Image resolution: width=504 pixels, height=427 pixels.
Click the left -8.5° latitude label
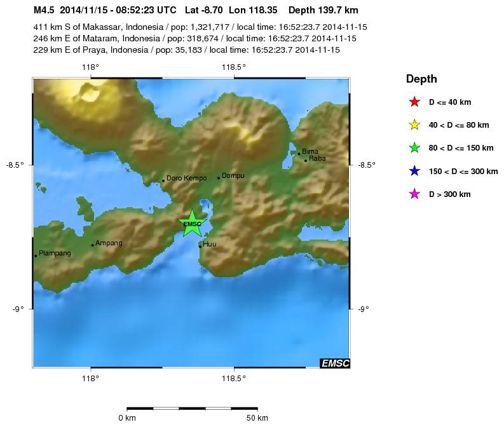15,165
